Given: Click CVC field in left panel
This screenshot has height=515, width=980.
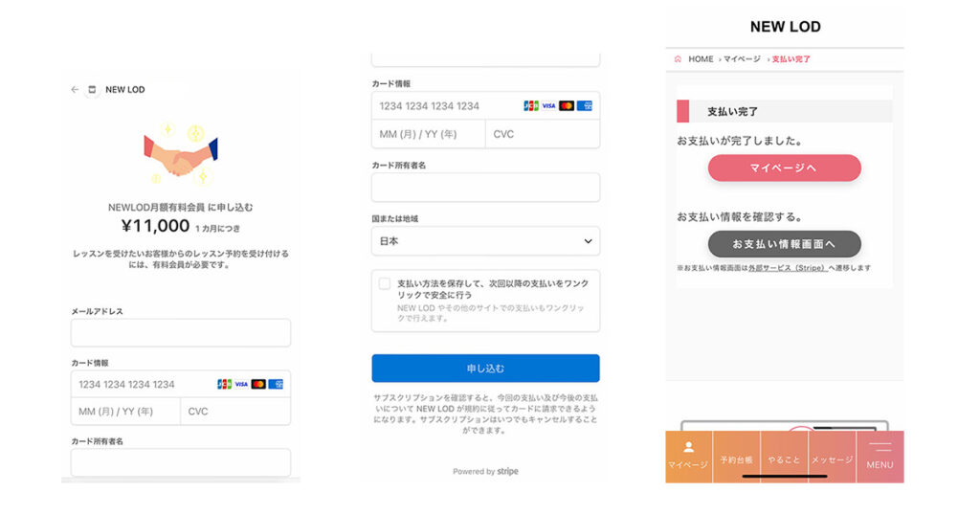Looking at the screenshot, I should pyautogui.click(x=235, y=412).
